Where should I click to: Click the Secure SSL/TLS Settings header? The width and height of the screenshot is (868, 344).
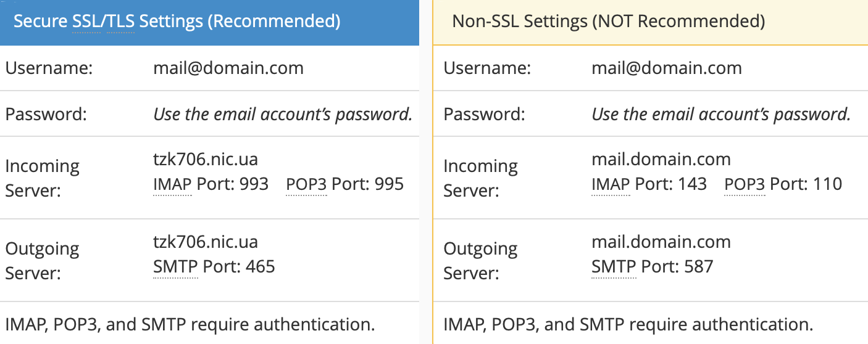coord(177,22)
